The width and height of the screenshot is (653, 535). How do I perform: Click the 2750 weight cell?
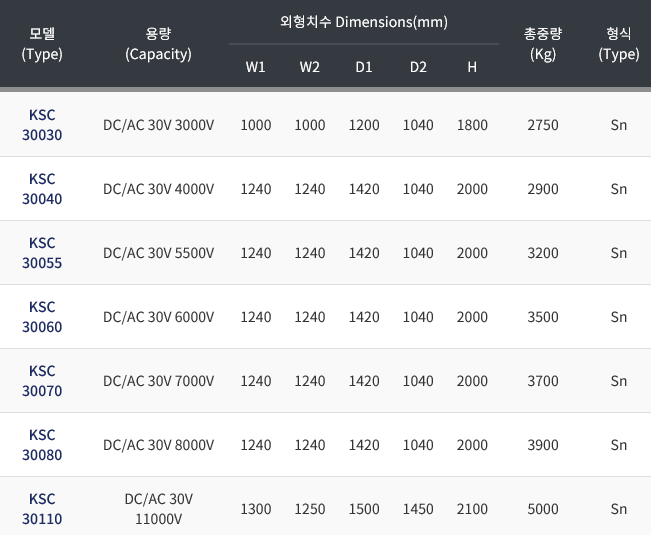(543, 125)
